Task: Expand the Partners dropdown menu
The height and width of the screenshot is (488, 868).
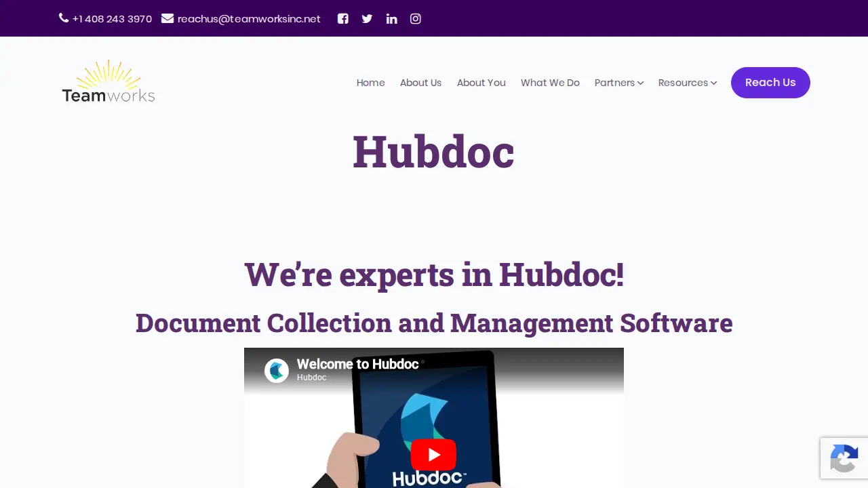Action: 619,83
